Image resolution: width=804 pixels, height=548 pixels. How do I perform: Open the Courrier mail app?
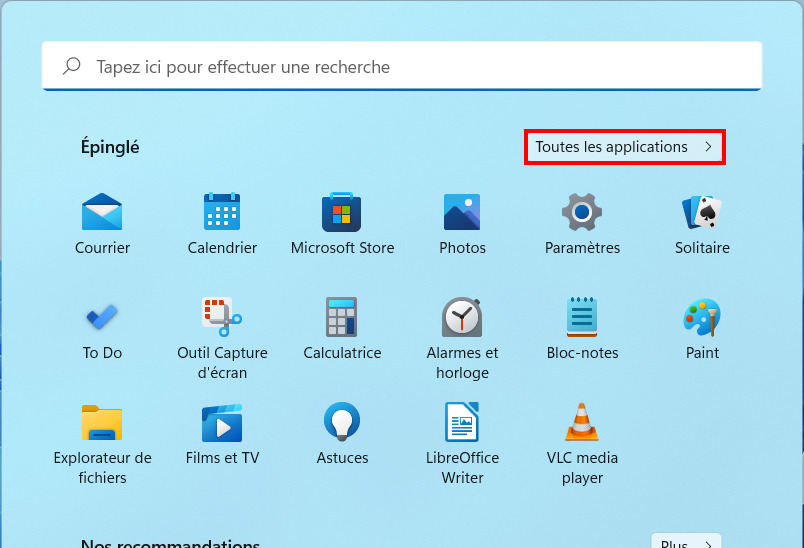click(x=102, y=224)
